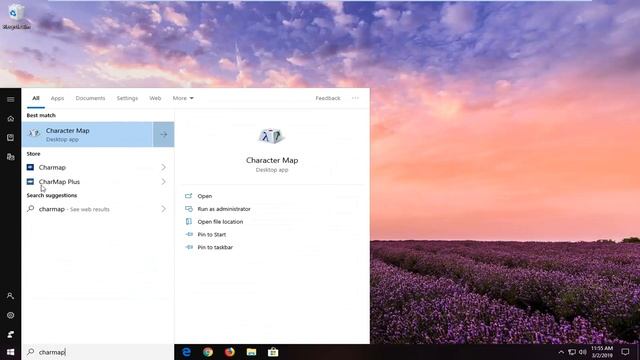Click the Run as administrator shield icon
Viewport: 640px width, 360px height.
click(x=189, y=209)
